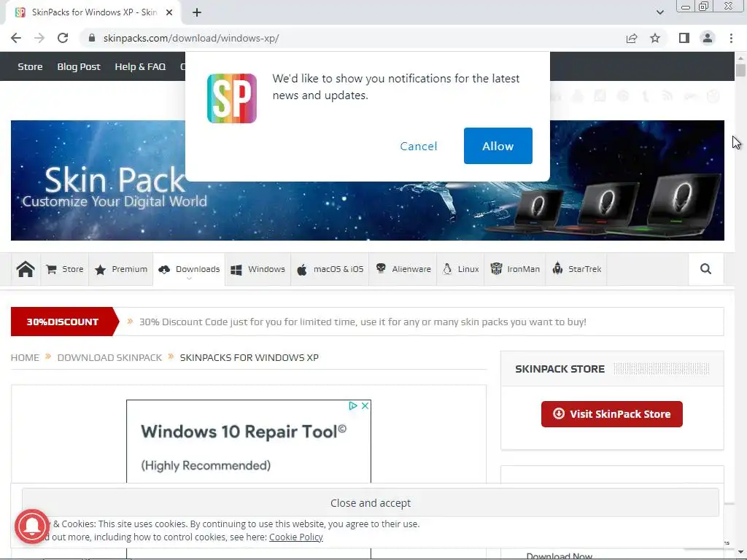The width and height of the screenshot is (747, 560).
Task: Open the 30% Discount Code news text
Action: coord(363,322)
